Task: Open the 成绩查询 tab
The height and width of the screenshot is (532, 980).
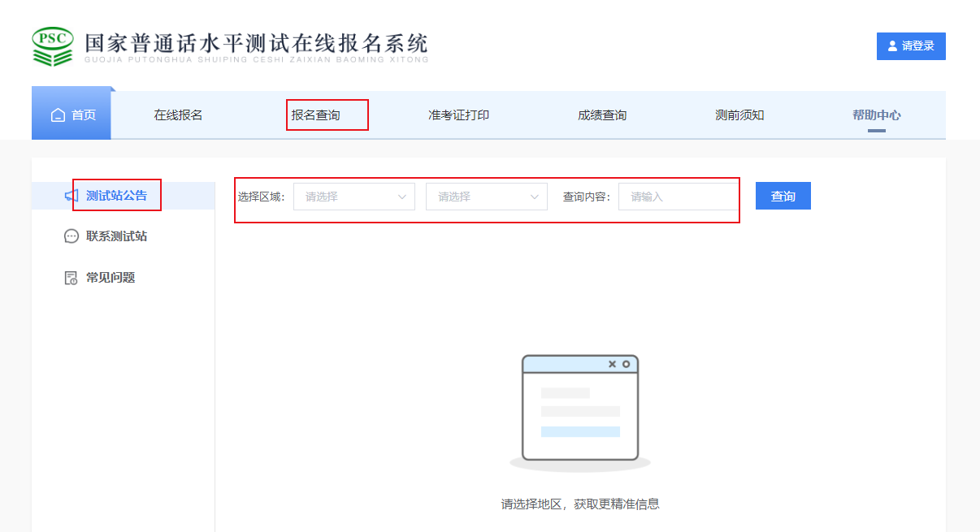Action: pos(602,115)
